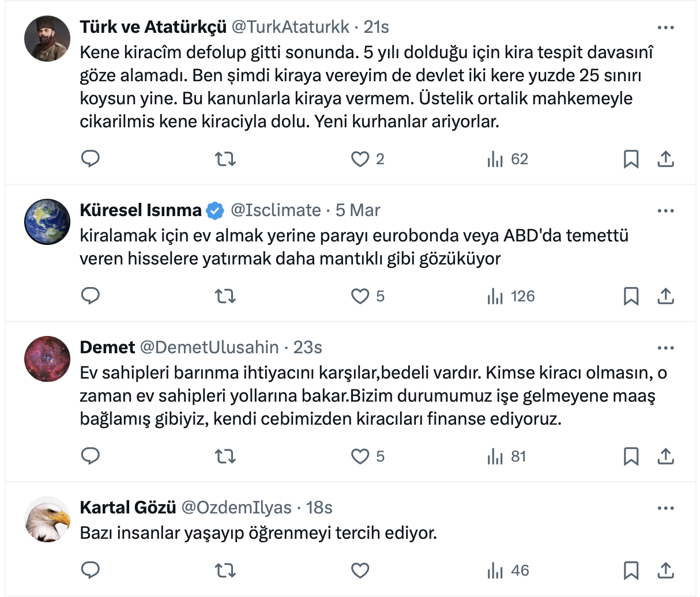Image resolution: width=700 pixels, height=597 pixels.
Task: Bookmark the Küresel Isınma tweet
Action: click(x=631, y=296)
